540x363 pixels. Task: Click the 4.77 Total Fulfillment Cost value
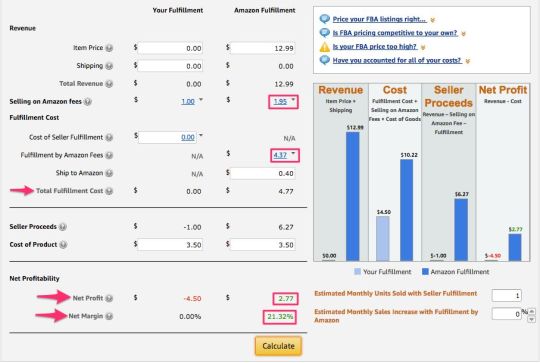(x=286, y=191)
